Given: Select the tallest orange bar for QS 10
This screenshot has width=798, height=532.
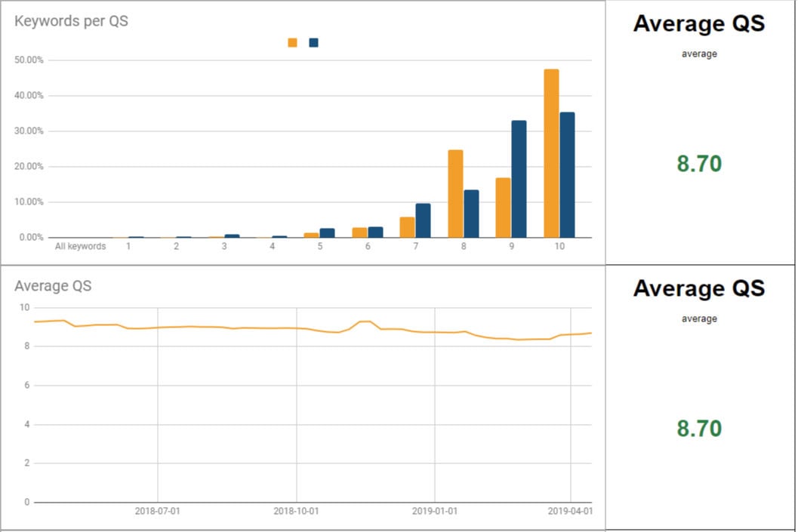Looking at the screenshot, I should click(550, 151).
